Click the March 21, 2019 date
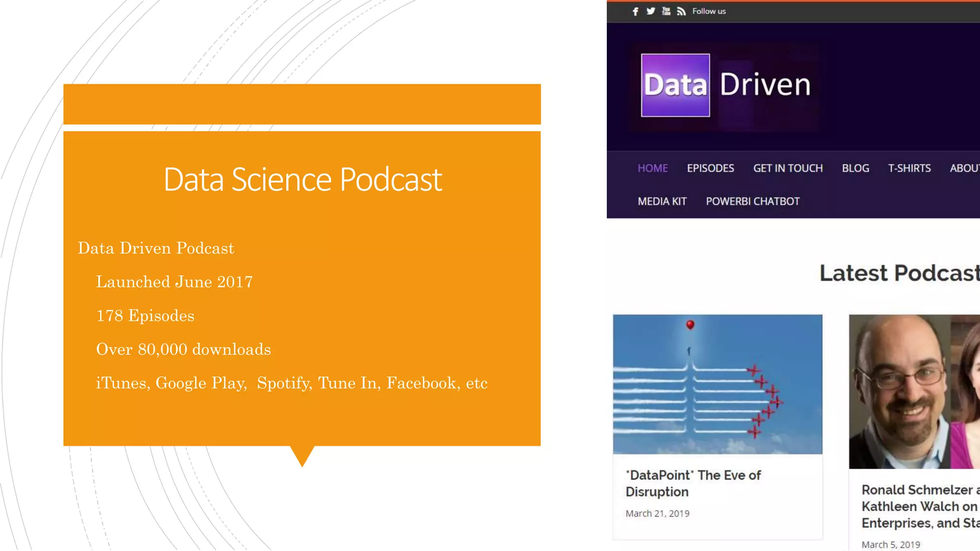 coord(657,513)
